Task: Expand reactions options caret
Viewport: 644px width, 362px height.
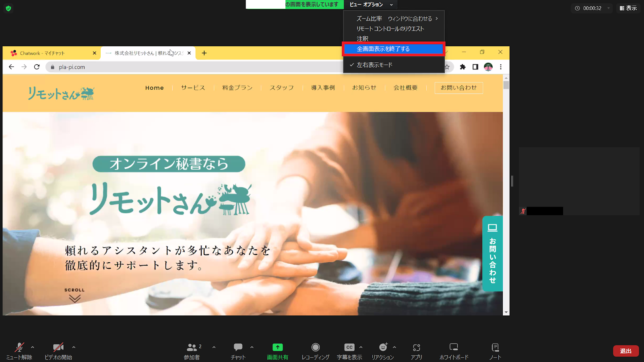Action: [394, 347]
